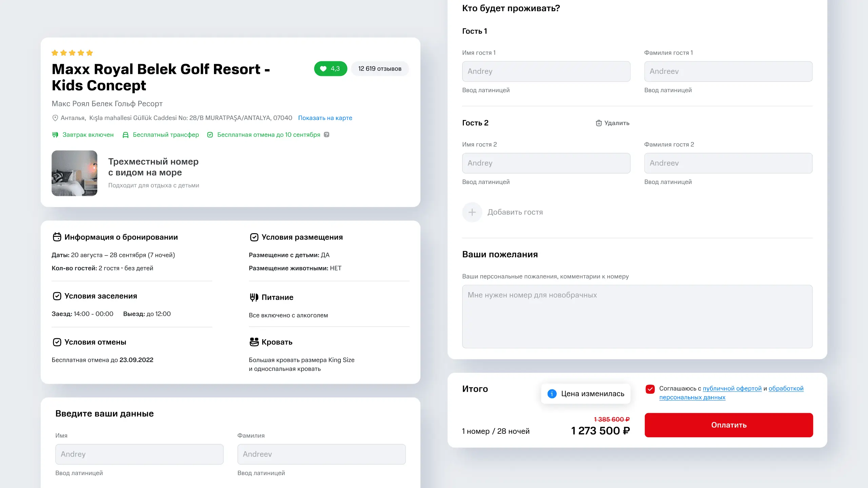Click the Выезд: до 12:00 text
The height and width of the screenshot is (488, 868).
click(x=147, y=314)
